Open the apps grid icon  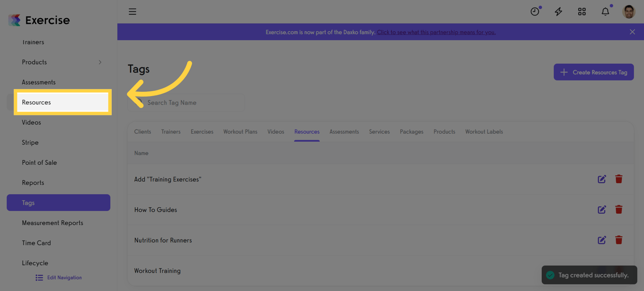pyautogui.click(x=582, y=11)
